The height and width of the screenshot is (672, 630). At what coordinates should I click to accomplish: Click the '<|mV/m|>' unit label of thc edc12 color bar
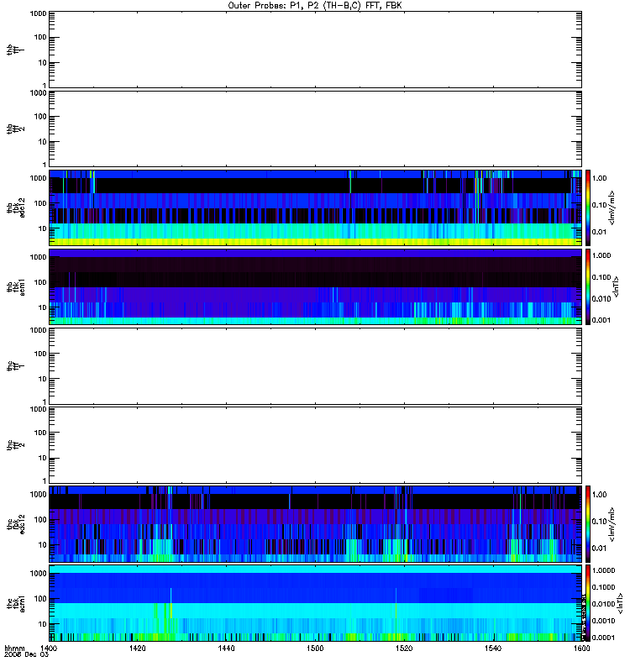(x=612, y=524)
